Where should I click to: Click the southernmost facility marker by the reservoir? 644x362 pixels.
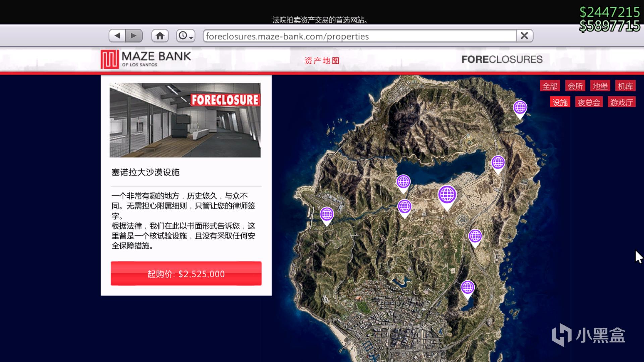[467, 288]
